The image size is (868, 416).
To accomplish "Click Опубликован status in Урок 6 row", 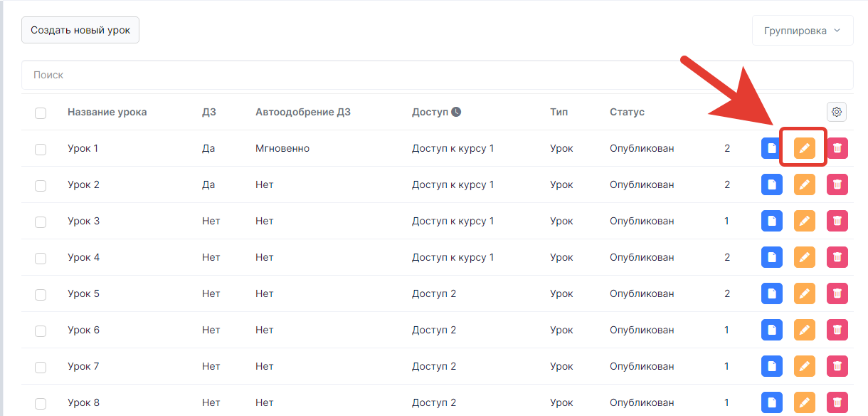I will tap(642, 330).
